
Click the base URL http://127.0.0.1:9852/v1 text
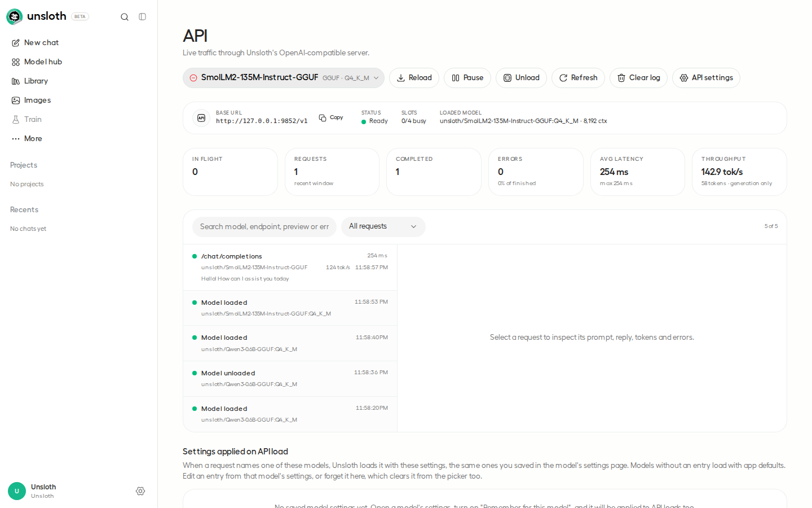[x=262, y=121]
